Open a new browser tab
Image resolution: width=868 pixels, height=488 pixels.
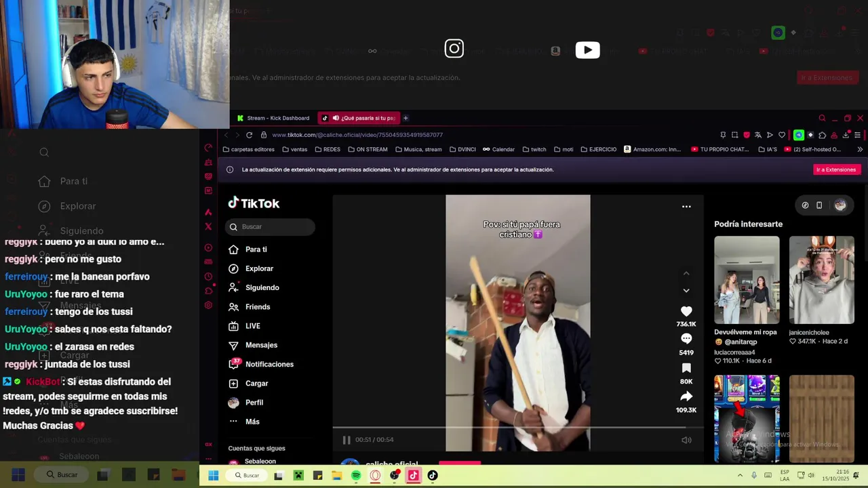coord(406,118)
